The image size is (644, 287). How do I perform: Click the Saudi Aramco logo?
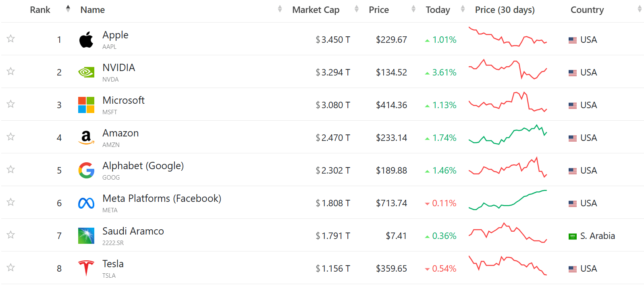[x=85, y=235]
